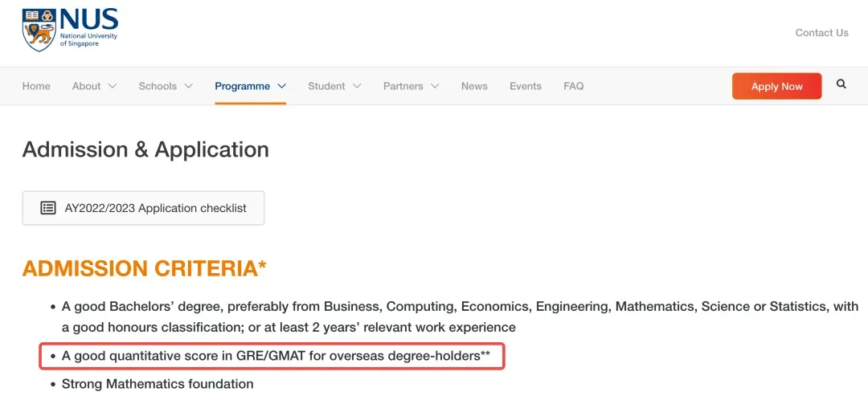Open the Programme dropdown arrow
This screenshot has height=400, width=868.
point(282,86)
